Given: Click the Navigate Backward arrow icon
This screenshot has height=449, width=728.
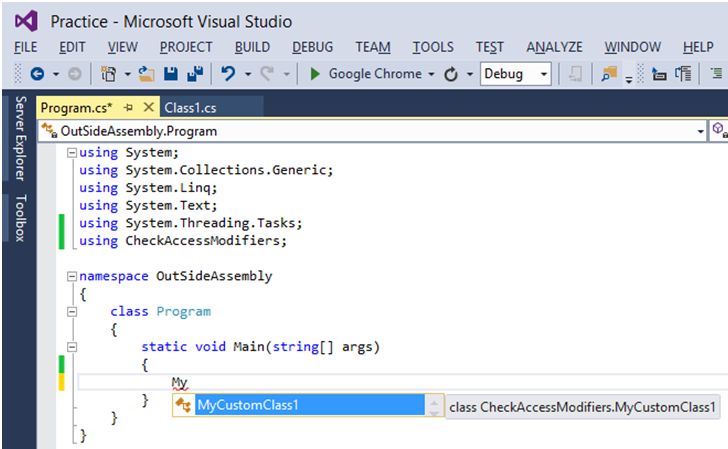Looking at the screenshot, I should click(37, 74).
